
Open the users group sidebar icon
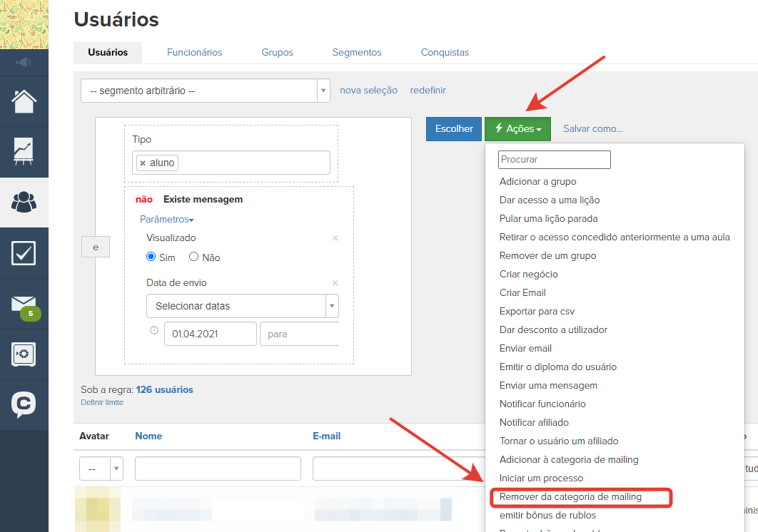pos(24,203)
